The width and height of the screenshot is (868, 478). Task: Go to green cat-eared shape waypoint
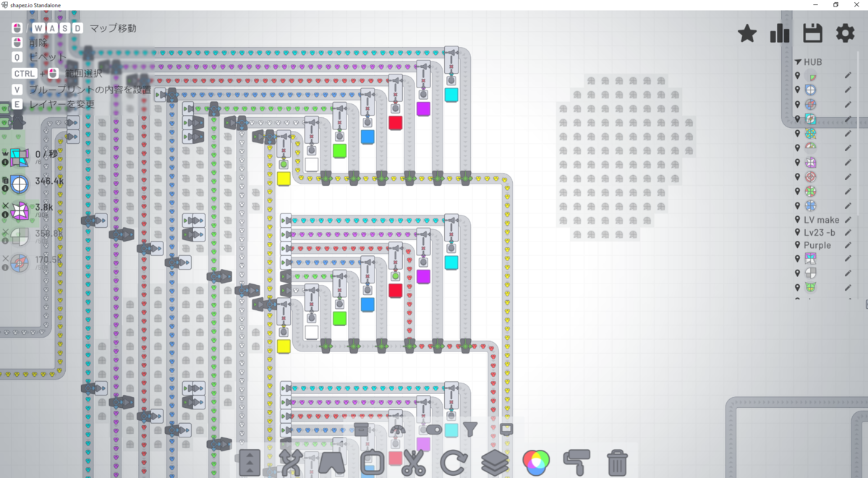pos(811,287)
